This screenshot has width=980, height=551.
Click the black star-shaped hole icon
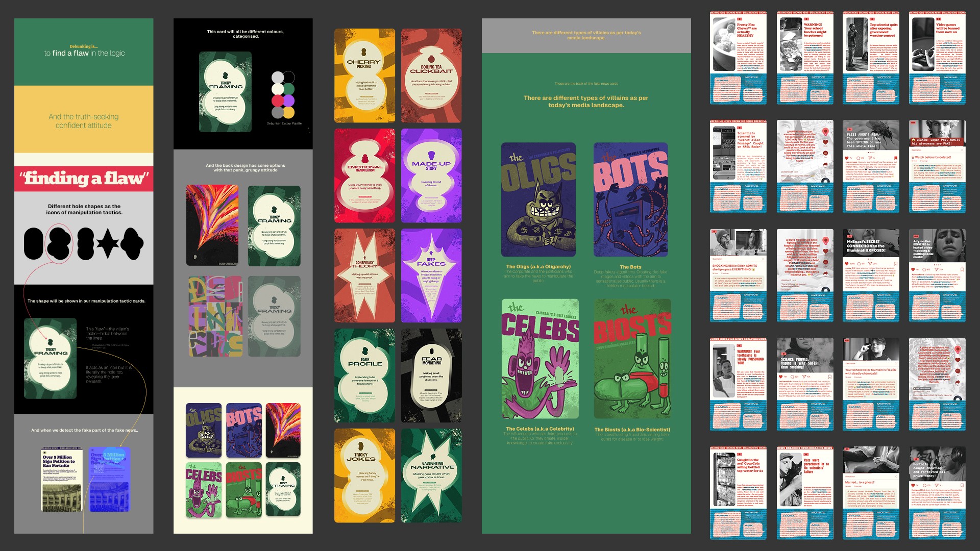click(108, 243)
